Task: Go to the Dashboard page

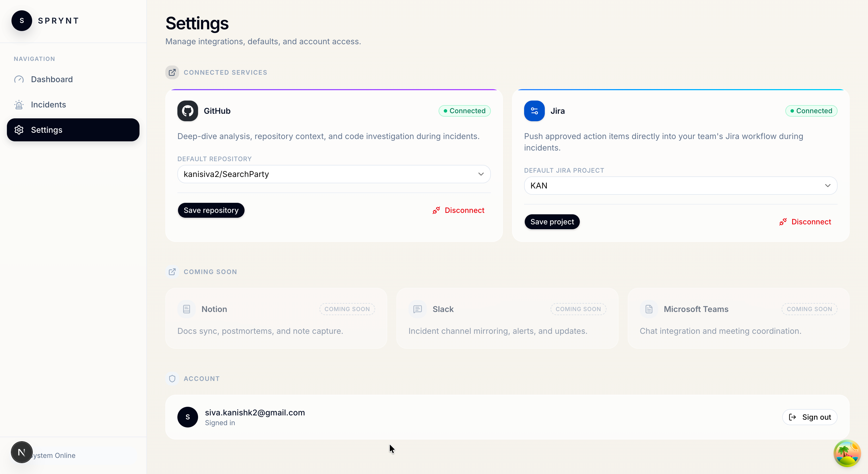Action: (52, 79)
